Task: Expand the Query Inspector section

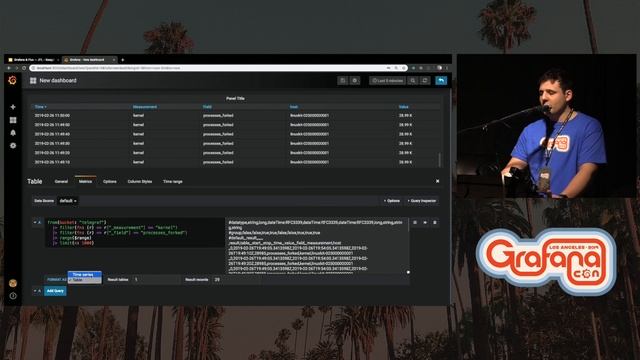Action: click(422, 201)
